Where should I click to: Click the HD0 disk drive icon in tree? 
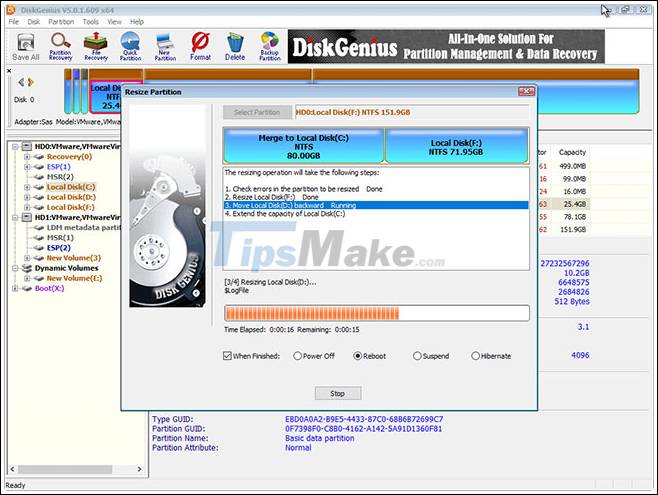[27, 146]
